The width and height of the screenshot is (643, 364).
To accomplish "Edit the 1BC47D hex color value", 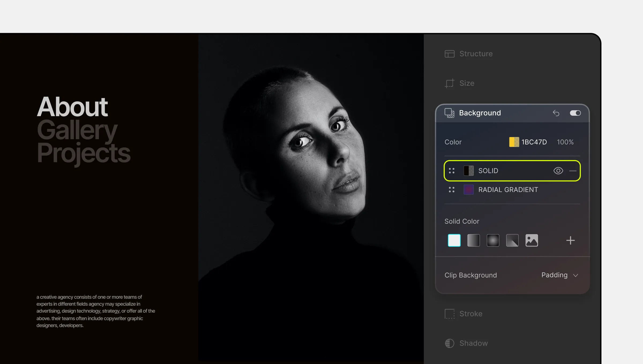I will [534, 142].
